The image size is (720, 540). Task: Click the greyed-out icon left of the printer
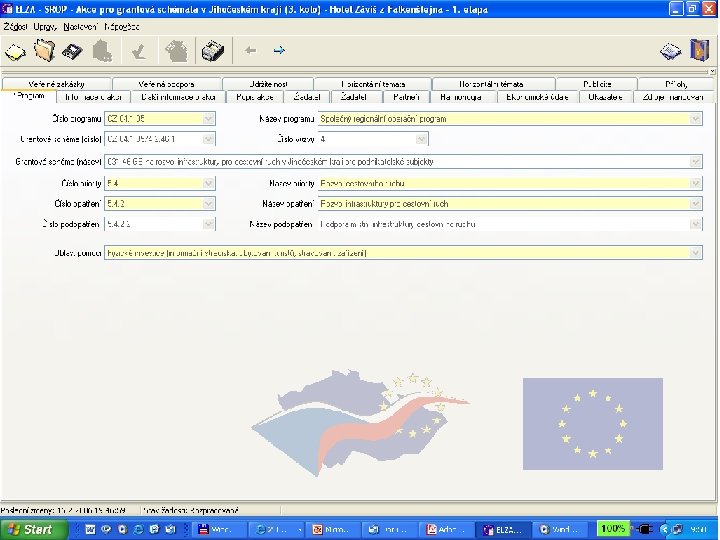pyautogui.click(x=177, y=51)
